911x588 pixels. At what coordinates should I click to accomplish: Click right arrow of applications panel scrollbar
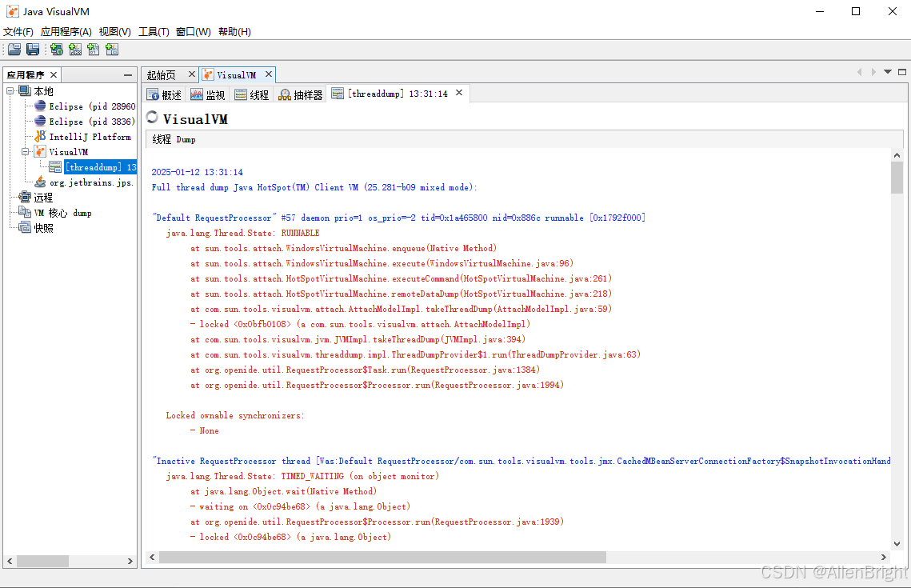130,562
